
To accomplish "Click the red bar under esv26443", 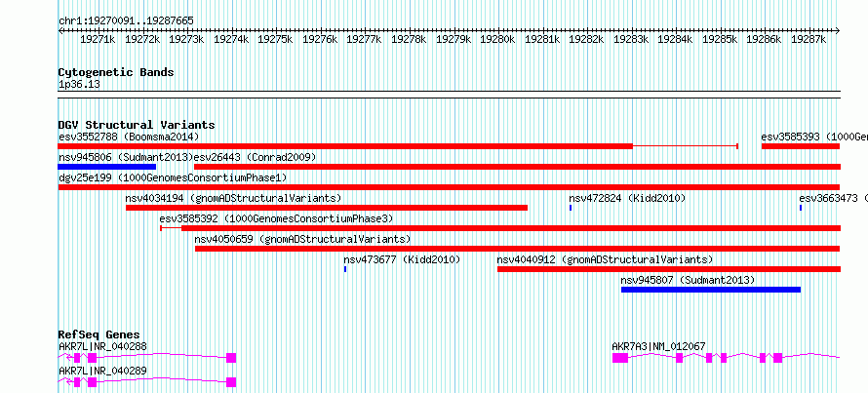I will 517,167.
